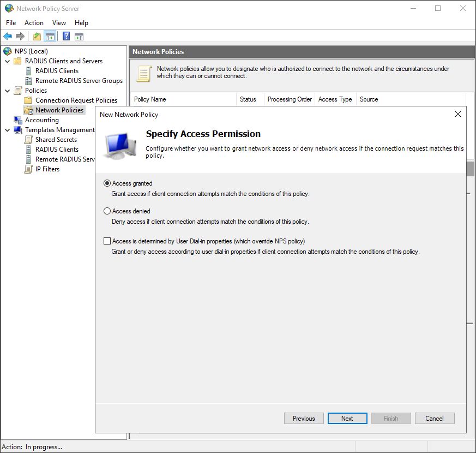Cancel the New Network Policy wizard
The image size is (476, 453).
(x=435, y=419)
